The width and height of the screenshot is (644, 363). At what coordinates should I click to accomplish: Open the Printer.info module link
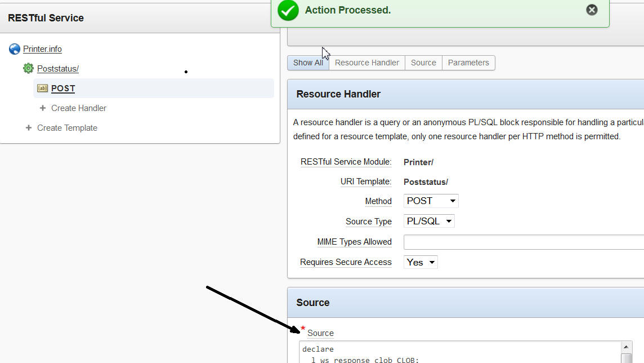(x=42, y=49)
